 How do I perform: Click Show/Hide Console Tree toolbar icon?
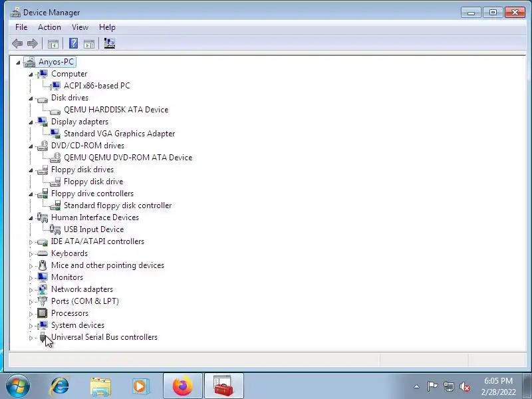point(53,43)
